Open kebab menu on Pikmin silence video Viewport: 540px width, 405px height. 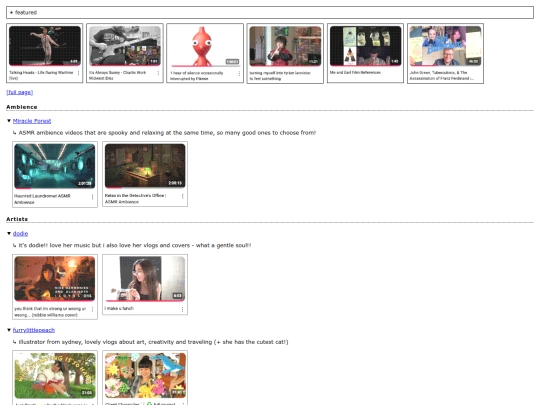point(239,73)
